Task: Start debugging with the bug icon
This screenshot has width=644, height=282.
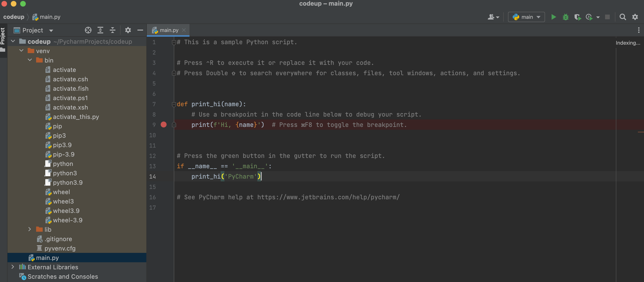Action: 565,17
